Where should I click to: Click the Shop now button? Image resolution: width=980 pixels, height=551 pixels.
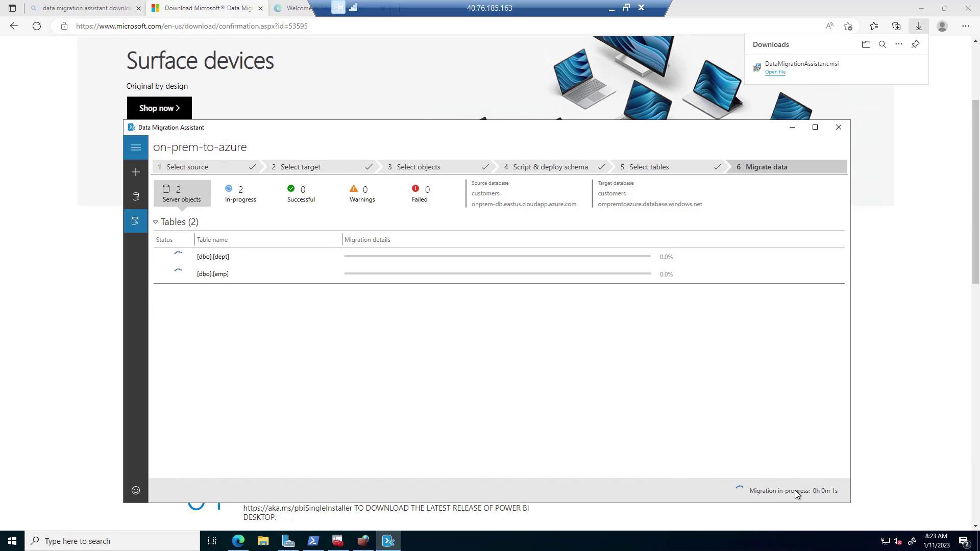point(159,108)
